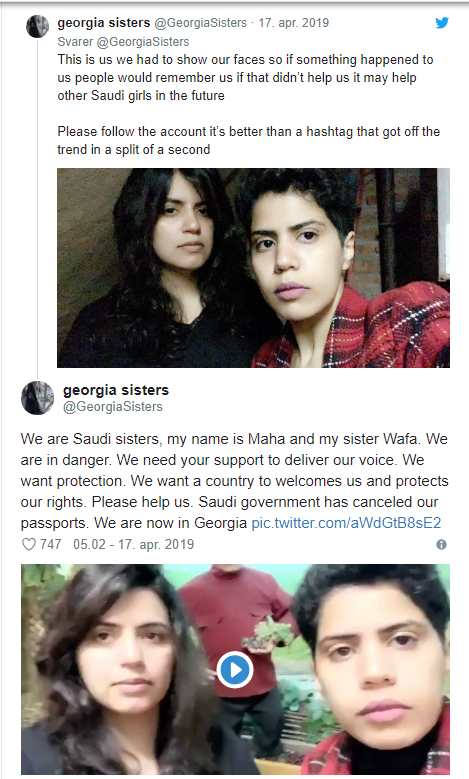Open the tweet info circle icon
Image resolution: width=469 pixels, height=779 pixels.
click(x=441, y=545)
